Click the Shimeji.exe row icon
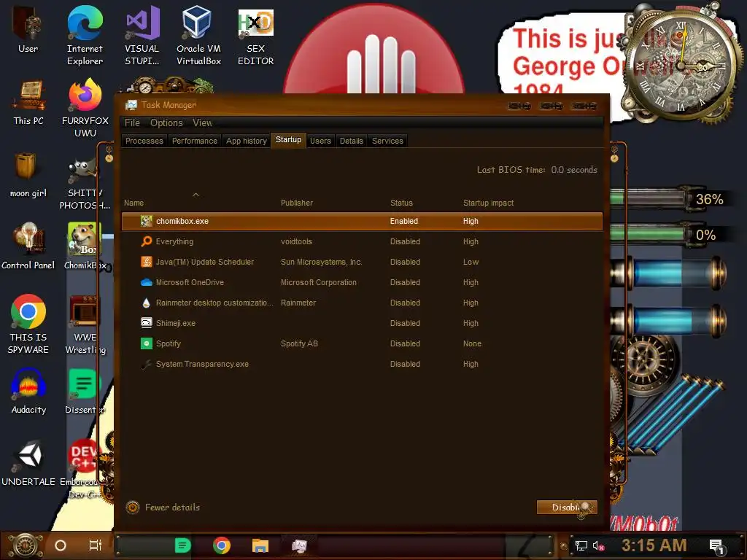The height and width of the screenshot is (560, 747). [146, 323]
